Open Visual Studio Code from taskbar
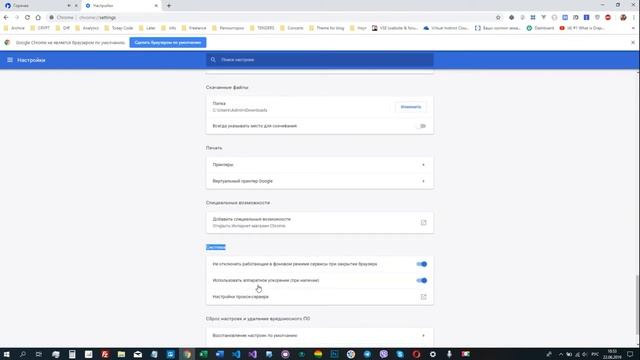Viewport: 640px width, 360px height. coord(236,354)
